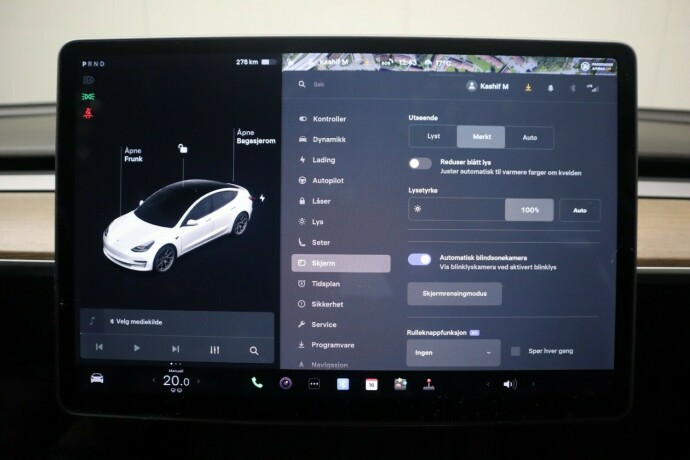
Task: Start Skjermrensingmodus
Action: [454, 294]
